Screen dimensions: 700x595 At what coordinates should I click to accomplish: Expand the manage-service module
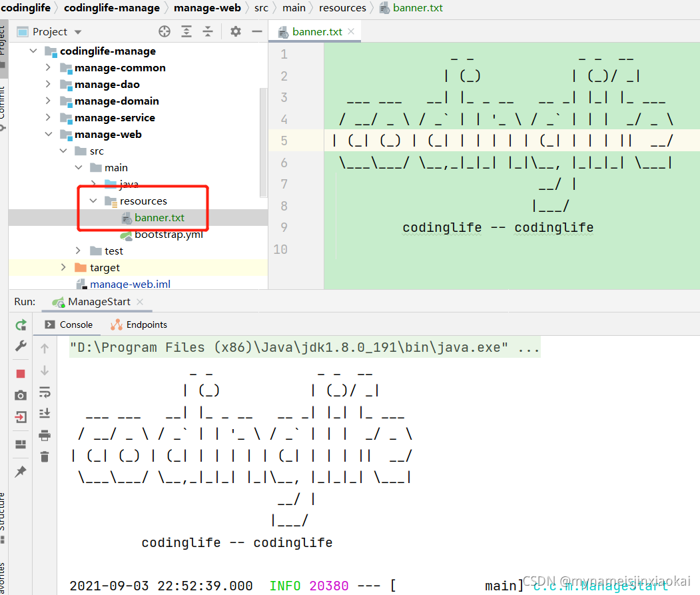[x=48, y=117]
